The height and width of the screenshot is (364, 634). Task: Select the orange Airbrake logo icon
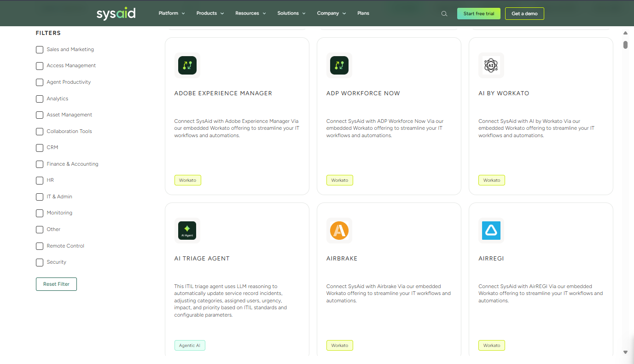[339, 230]
